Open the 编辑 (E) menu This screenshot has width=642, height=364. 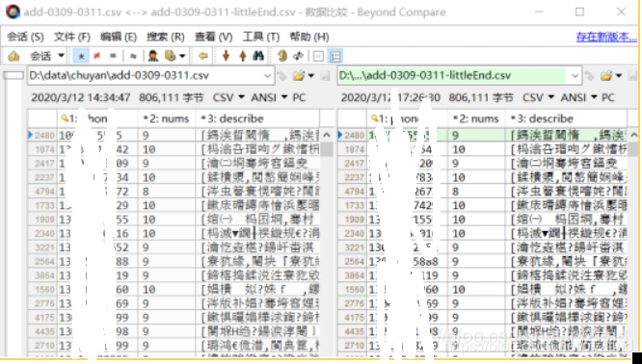coord(119,37)
